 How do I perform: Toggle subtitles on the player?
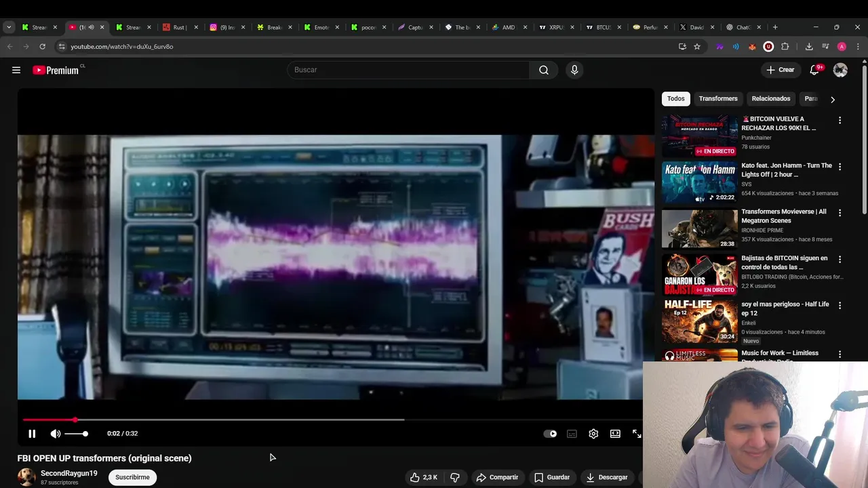pos(572,434)
